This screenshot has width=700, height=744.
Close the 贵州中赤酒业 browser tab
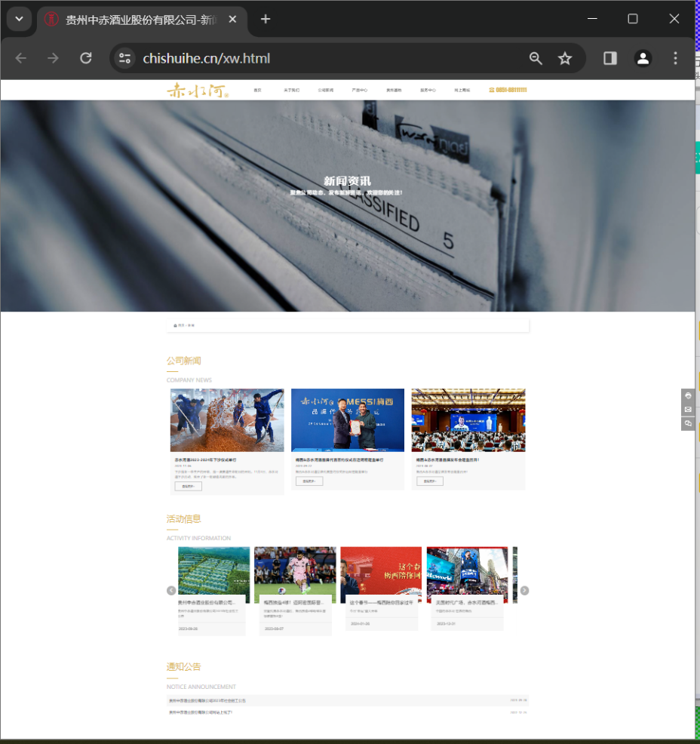pyautogui.click(x=233, y=20)
